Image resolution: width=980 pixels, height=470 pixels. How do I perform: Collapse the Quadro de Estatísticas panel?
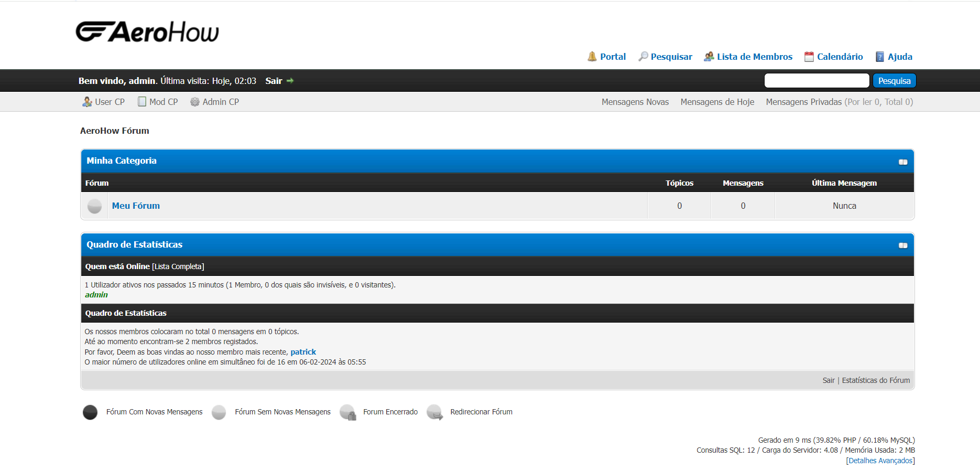[x=902, y=245]
